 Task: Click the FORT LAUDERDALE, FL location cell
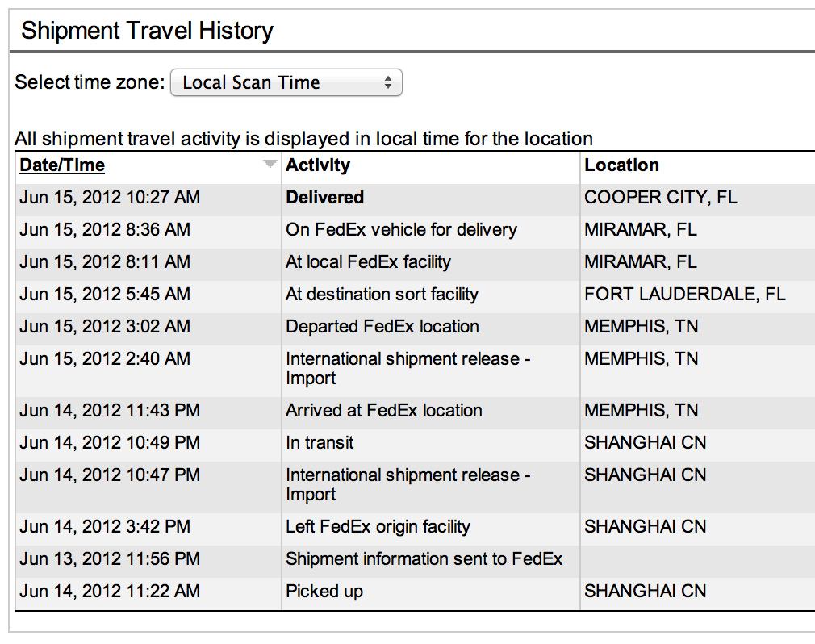684,295
